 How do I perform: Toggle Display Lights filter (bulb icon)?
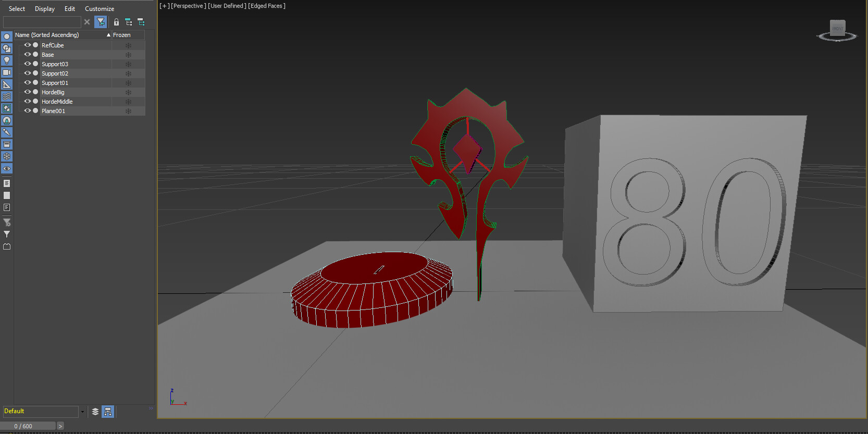7,60
